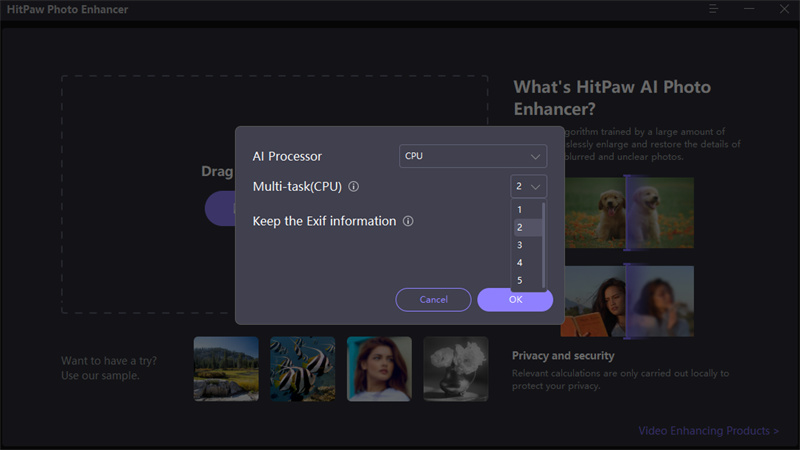Select option 2 in Multi-task list
The image size is (800, 450).
[527, 228]
